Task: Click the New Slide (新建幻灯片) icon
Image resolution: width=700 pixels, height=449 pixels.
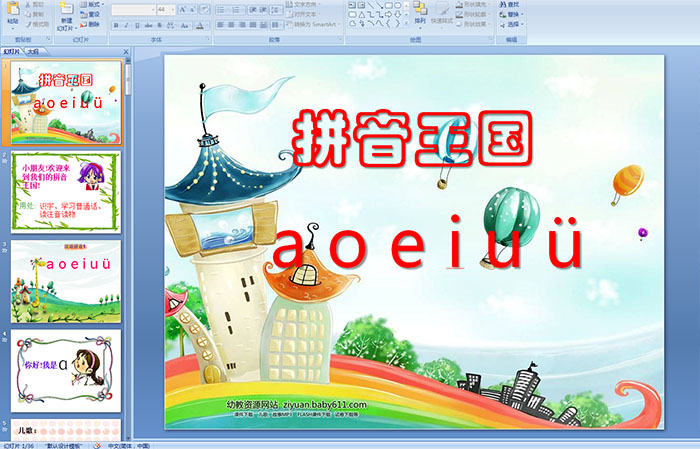Action: [65, 11]
